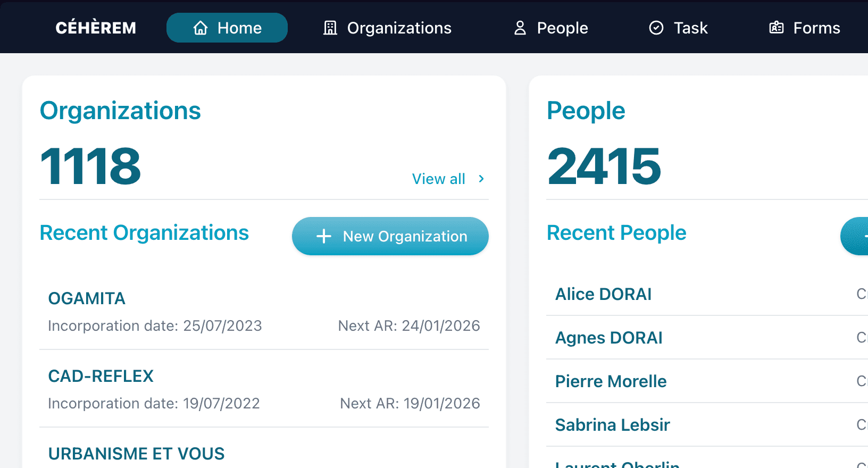Click the ID card icon beside Forms
This screenshot has width=868, height=468.
[777, 28]
